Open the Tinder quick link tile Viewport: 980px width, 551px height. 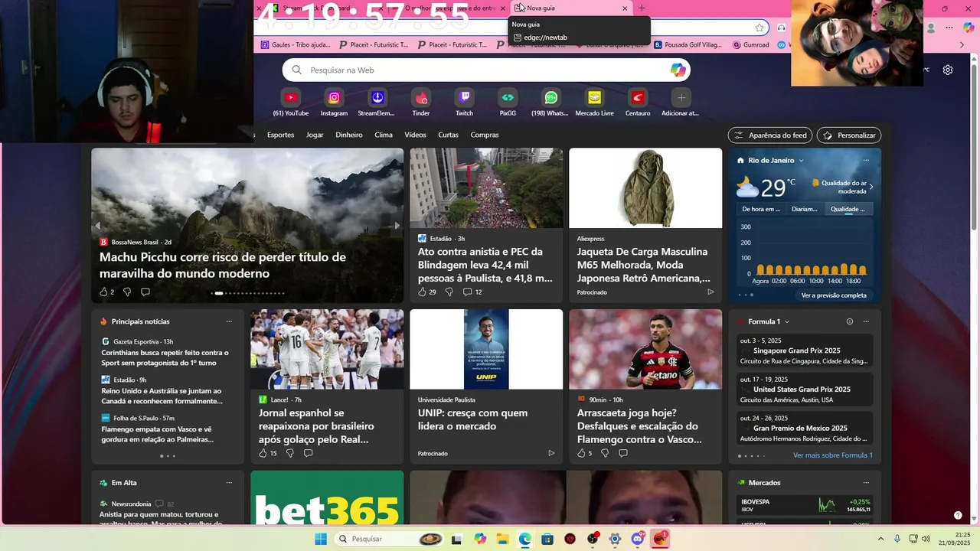pyautogui.click(x=420, y=103)
